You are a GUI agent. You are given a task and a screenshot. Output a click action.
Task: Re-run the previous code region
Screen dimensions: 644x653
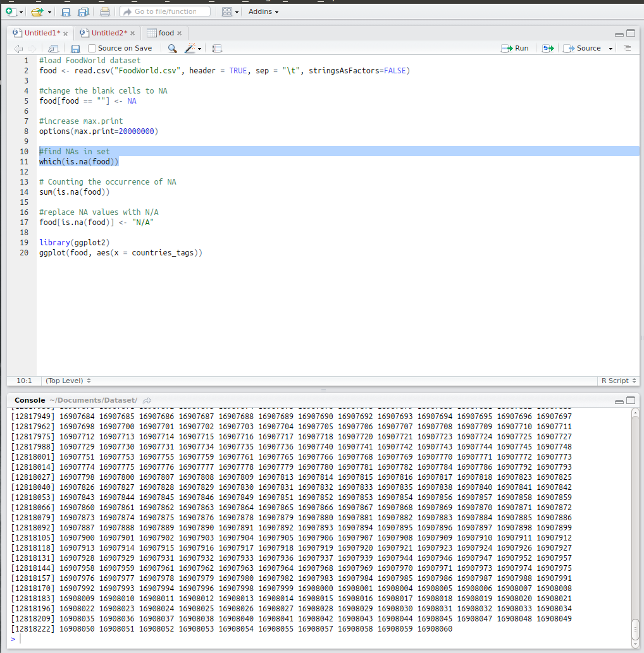coord(548,48)
